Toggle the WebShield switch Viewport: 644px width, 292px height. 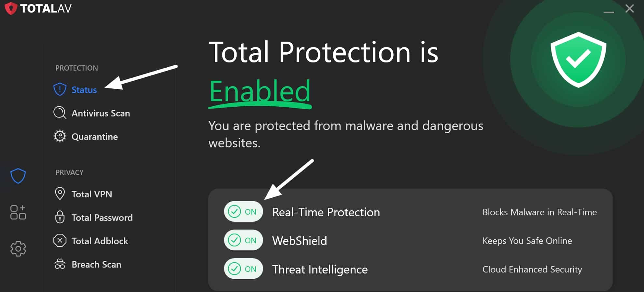tap(243, 240)
